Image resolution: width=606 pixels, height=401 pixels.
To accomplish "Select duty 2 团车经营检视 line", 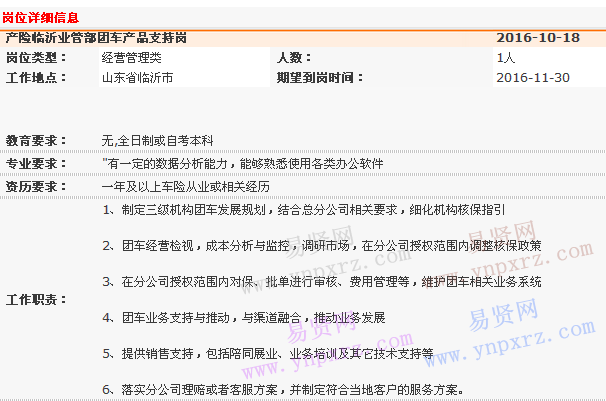I will pos(322,246).
